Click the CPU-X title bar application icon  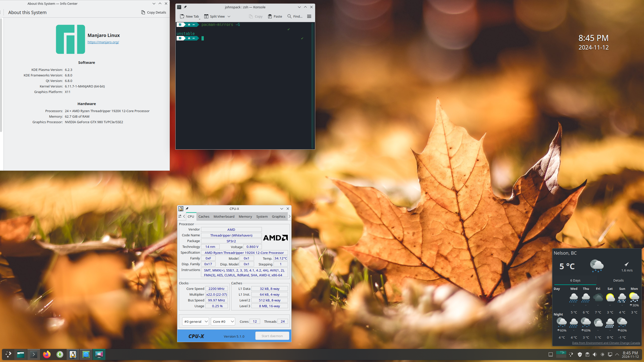pyautogui.click(x=181, y=209)
